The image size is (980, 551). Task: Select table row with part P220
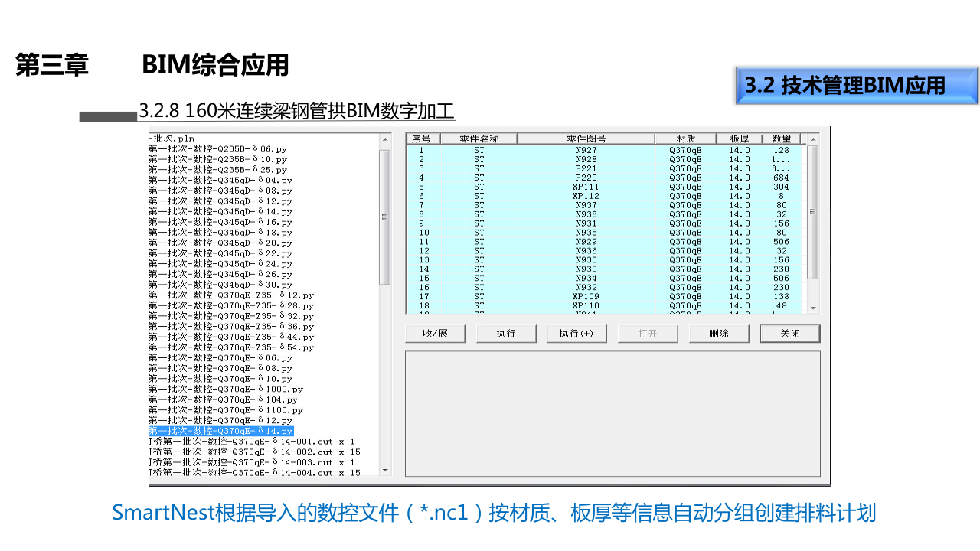pyautogui.click(x=603, y=178)
